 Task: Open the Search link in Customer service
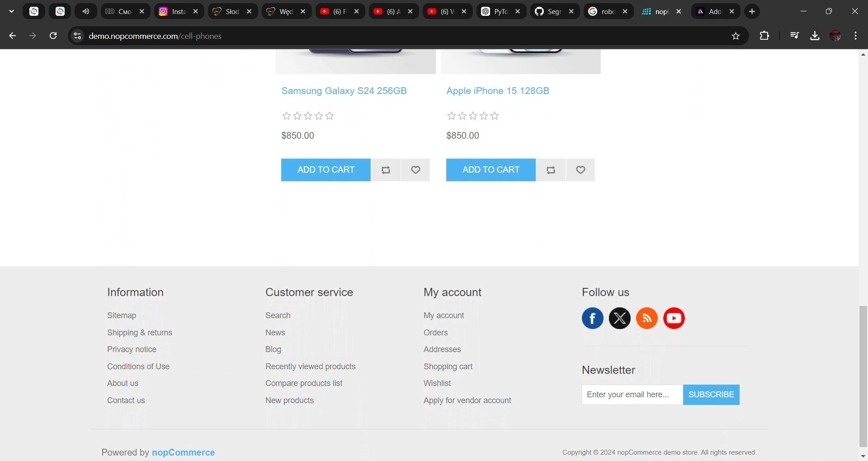click(278, 315)
